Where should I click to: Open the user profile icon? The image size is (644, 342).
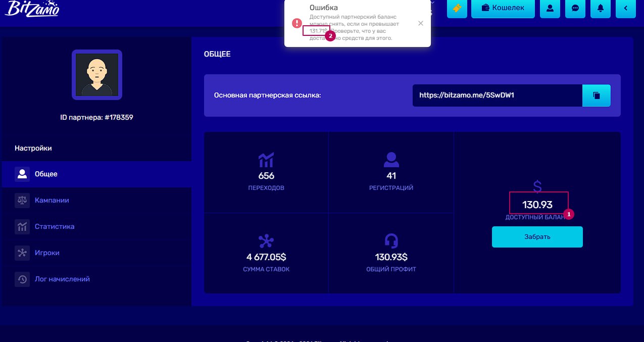tap(550, 8)
